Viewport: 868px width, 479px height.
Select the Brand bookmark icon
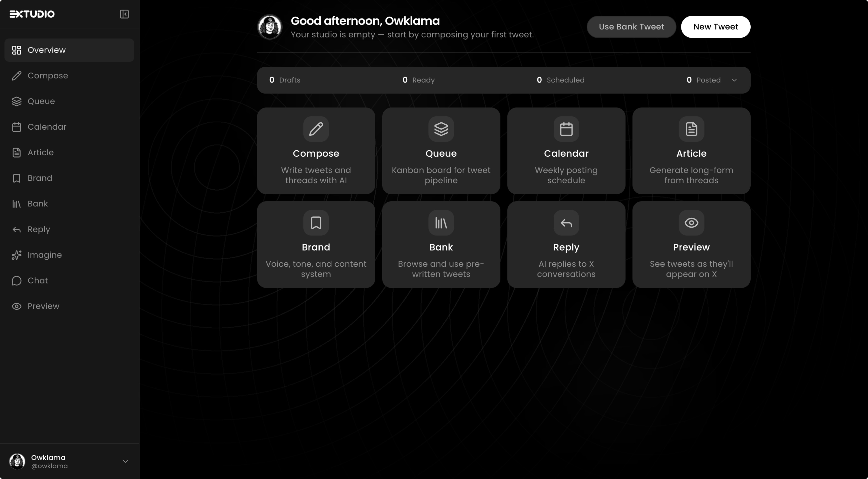(x=17, y=178)
